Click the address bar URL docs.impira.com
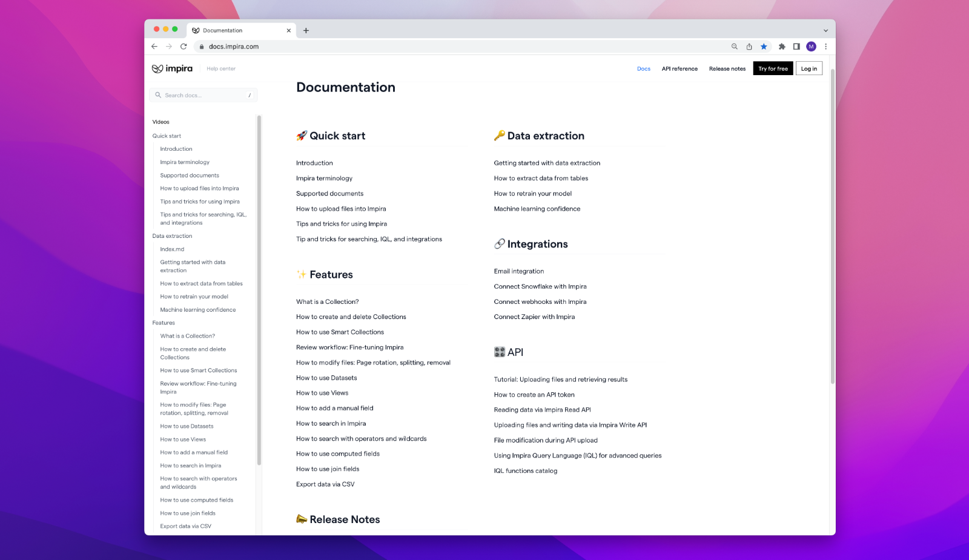 tap(234, 47)
